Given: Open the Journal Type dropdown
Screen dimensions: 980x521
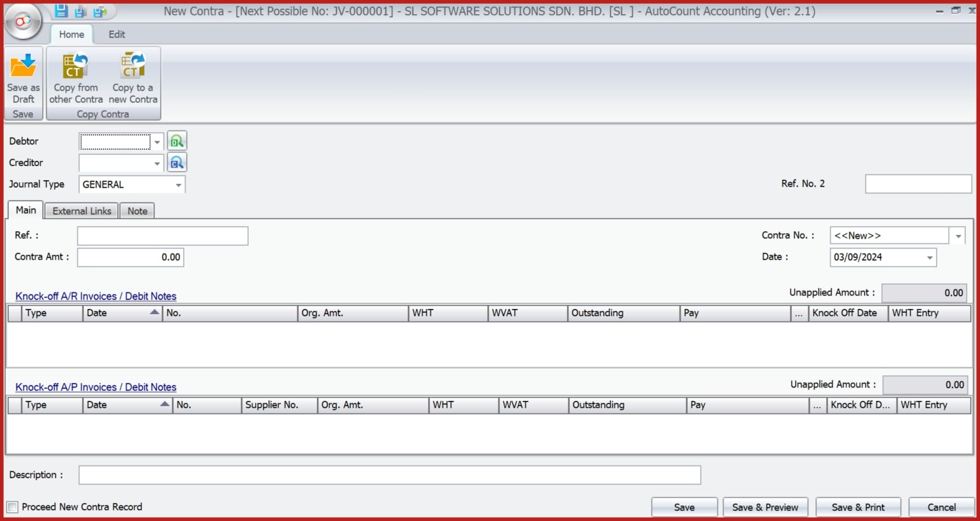Looking at the screenshot, I should pyautogui.click(x=178, y=185).
